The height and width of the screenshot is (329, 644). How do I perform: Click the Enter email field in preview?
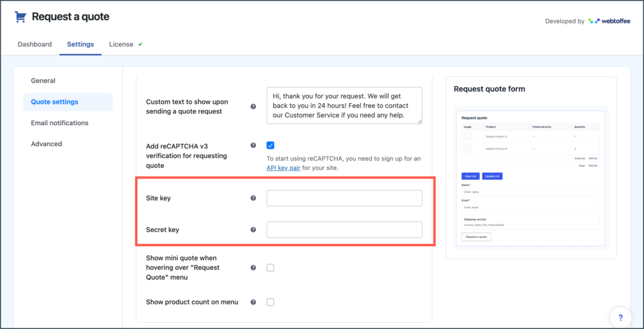(531, 208)
